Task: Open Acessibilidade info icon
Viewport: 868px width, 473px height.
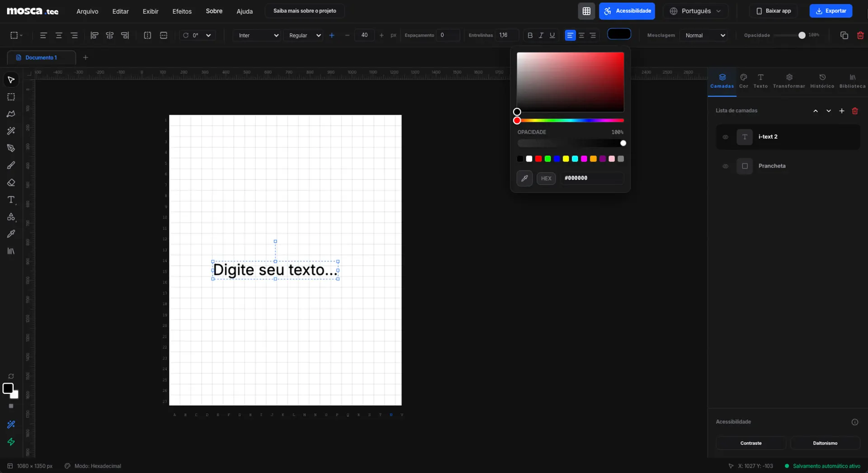Action: click(x=855, y=422)
